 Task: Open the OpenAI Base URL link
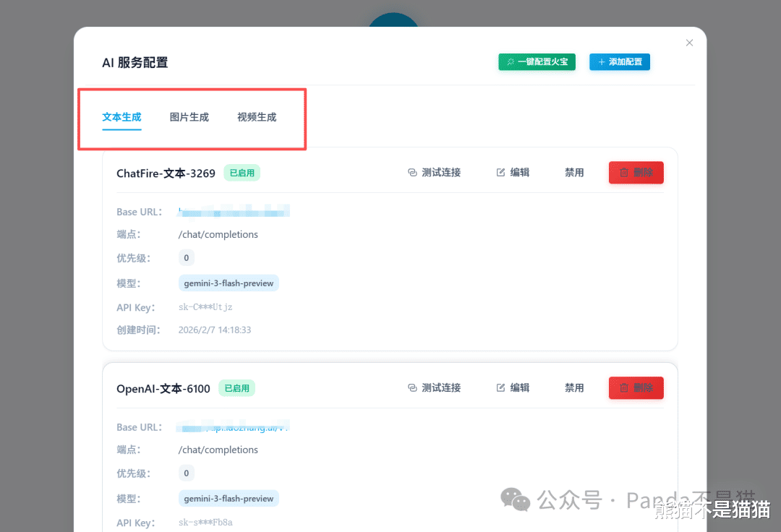coord(233,427)
